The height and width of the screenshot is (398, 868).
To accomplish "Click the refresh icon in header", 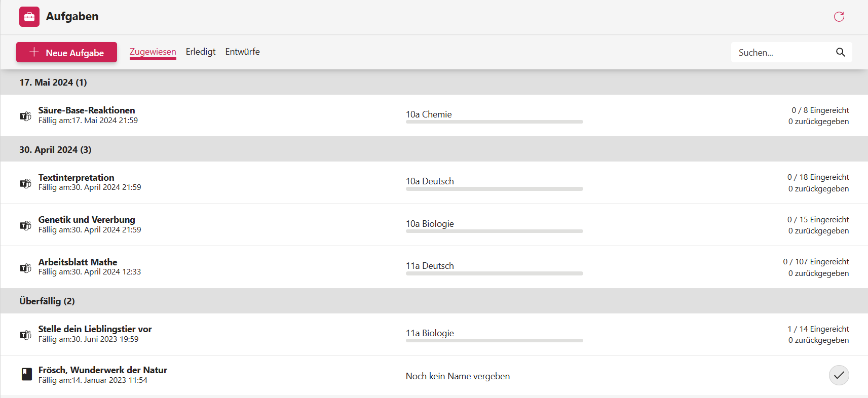I will pyautogui.click(x=839, y=17).
